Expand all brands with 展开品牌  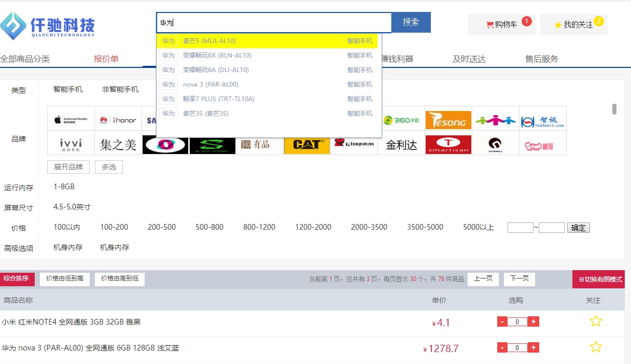(x=68, y=167)
